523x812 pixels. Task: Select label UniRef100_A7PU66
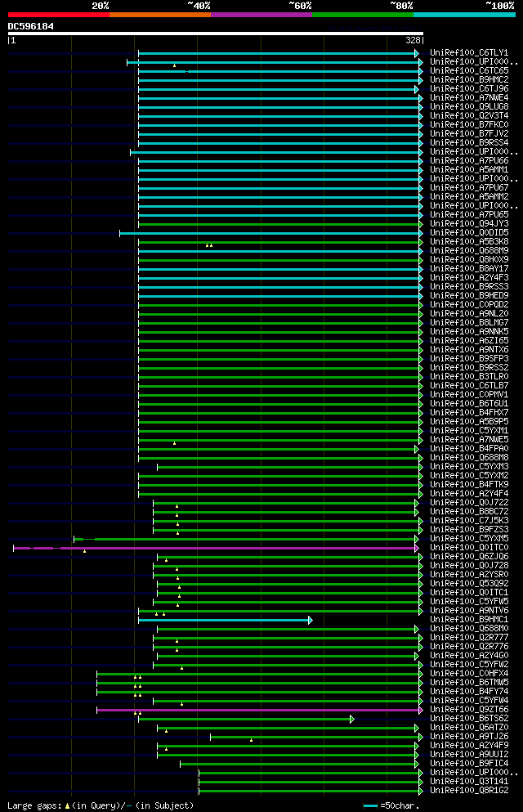469,161
